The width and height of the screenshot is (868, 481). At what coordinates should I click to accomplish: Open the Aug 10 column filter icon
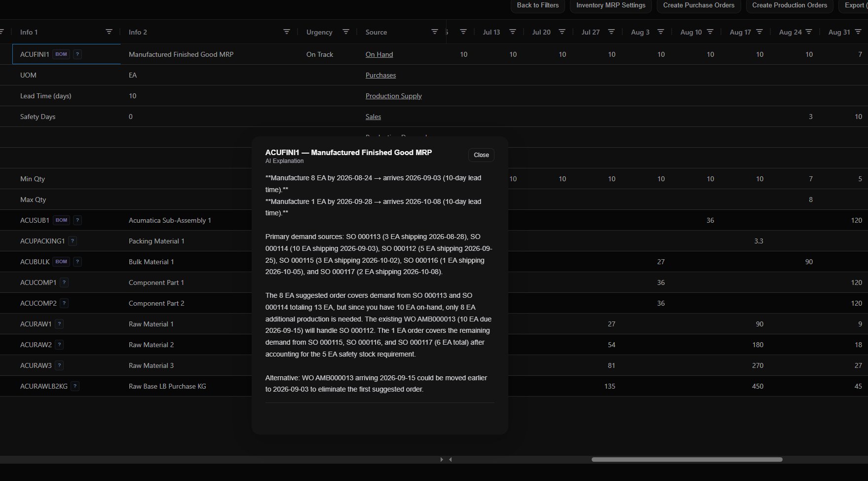click(710, 32)
